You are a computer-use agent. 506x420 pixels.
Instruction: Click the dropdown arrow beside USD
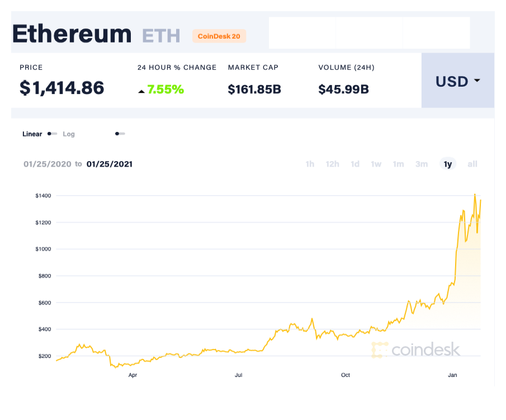click(x=477, y=81)
